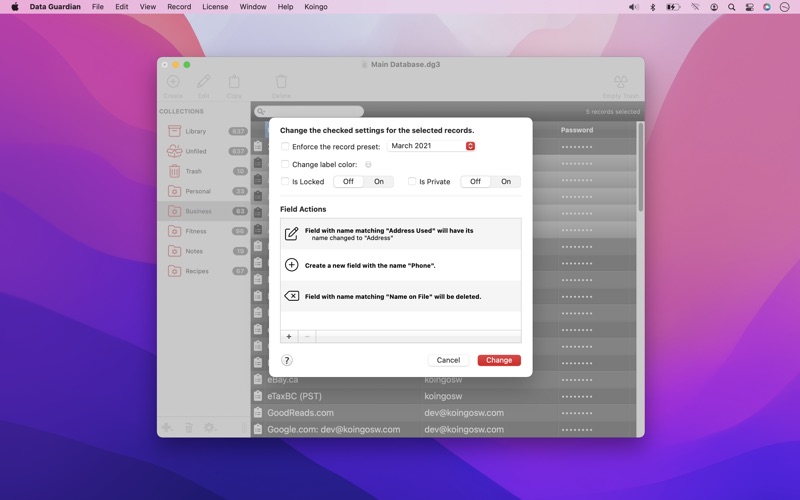Viewport: 800px width, 500px height.
Task: Open the search field magnifier dropdown
Action: (261, 111)
